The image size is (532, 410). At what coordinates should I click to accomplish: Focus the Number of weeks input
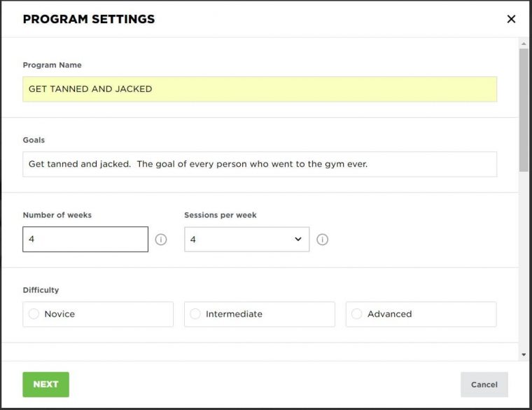click(x=85, y=239)
